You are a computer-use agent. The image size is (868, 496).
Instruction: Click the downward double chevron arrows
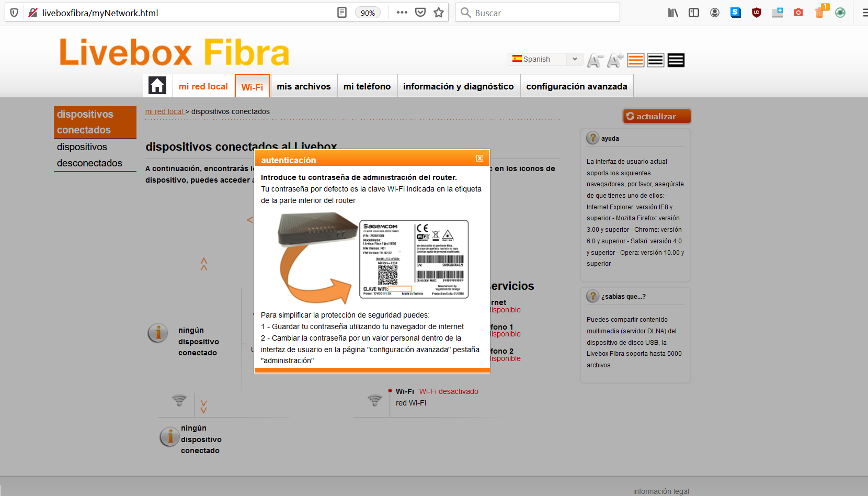click(204, 407)
